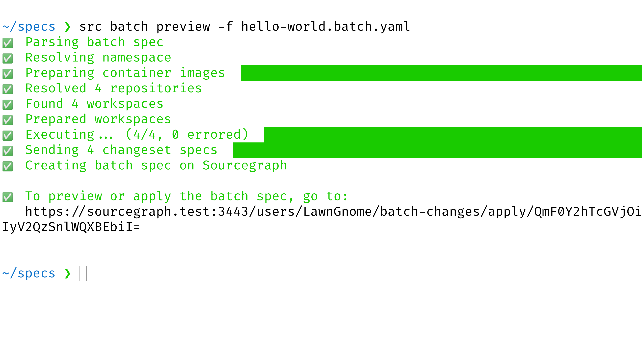Click the terminal cursor block at bottom prompt
Screen dimensions: 644x362
click(83, 274)
